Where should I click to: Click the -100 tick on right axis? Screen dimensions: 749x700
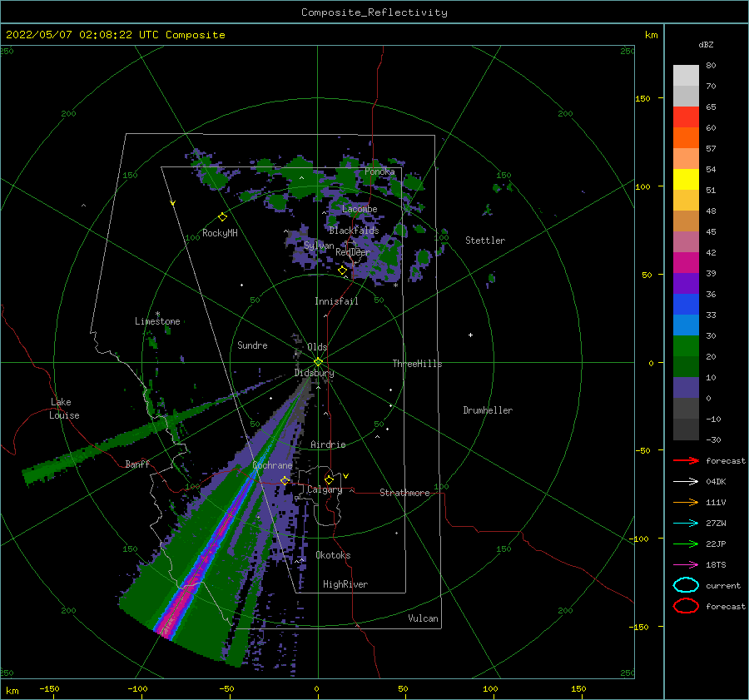coord(638,539)
